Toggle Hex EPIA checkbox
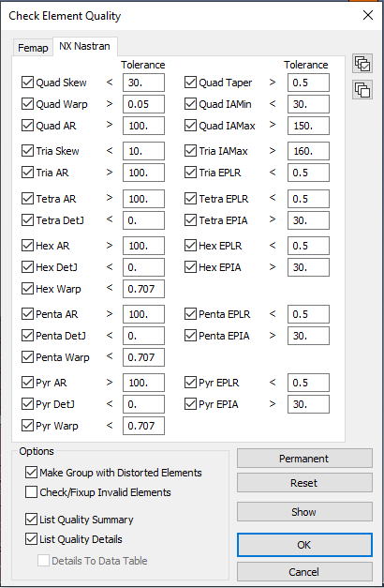Image resolution: width=384 pixels, height=588 pixels. click(x=190, y=267)
